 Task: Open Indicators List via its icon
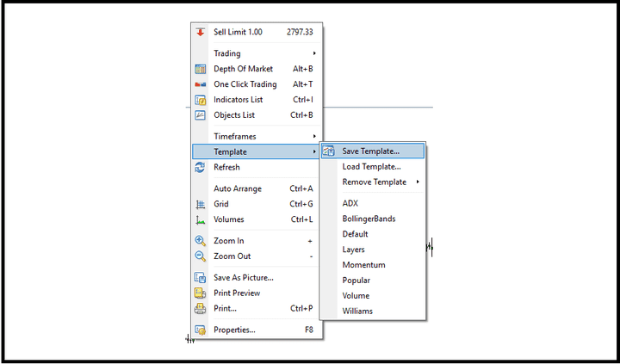pyautogui.click(x=200, y=100)
